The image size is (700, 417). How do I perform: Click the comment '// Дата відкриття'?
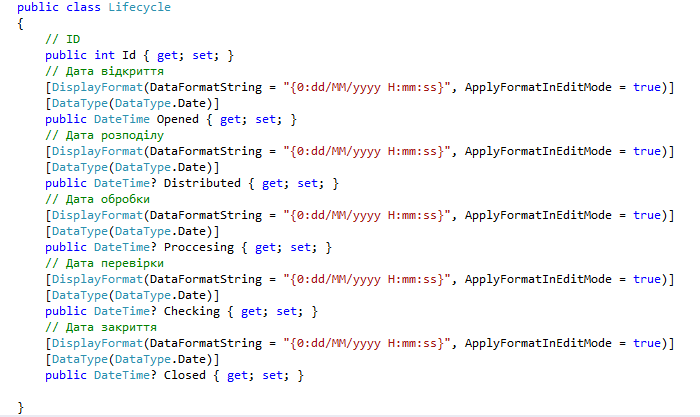click(x=104, y=71)
